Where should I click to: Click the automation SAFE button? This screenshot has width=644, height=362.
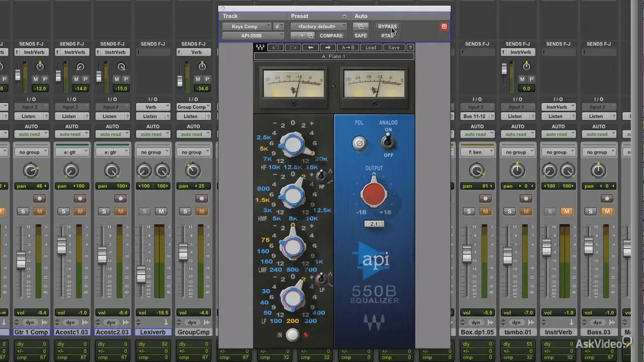pos(360,36)
